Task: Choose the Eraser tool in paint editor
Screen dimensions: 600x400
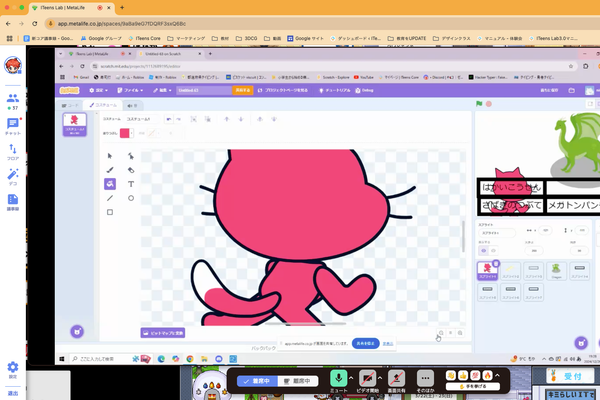Action: click(131, 170)
